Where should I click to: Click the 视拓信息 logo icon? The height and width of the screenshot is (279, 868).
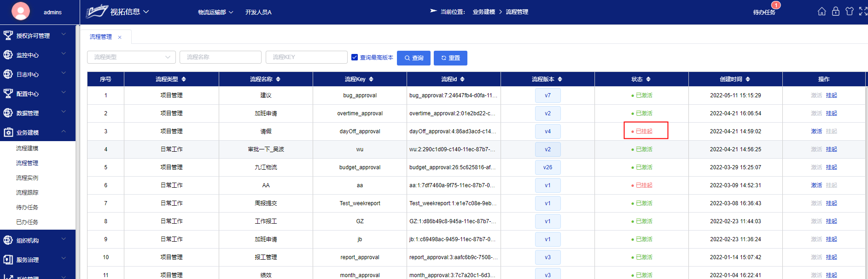click(97, 12)
